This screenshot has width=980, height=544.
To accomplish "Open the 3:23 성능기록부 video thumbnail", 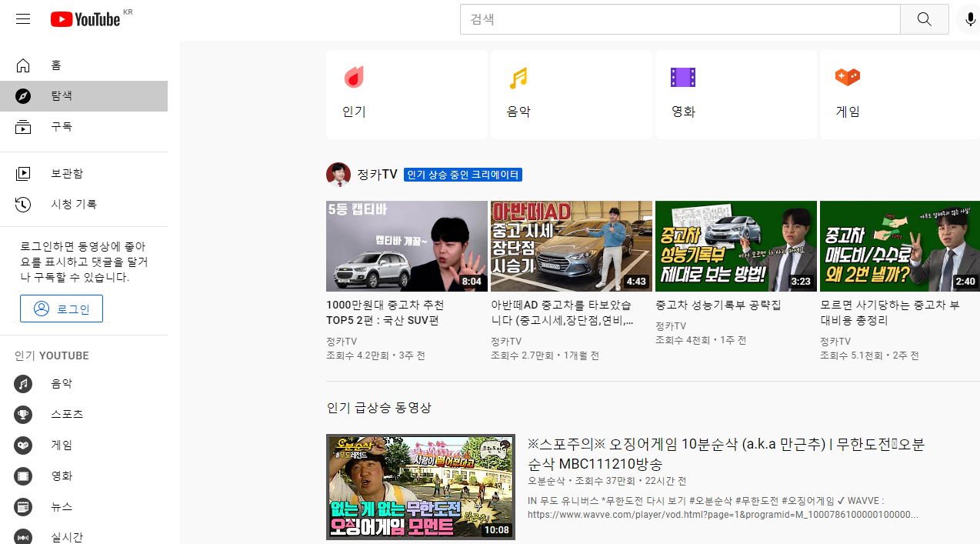I will tap(736, 246).
